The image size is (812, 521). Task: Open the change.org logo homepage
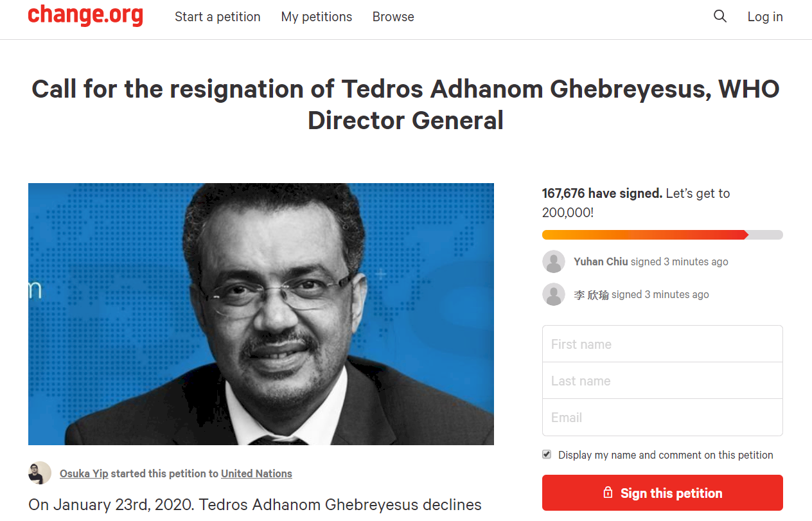coord(85,15)
